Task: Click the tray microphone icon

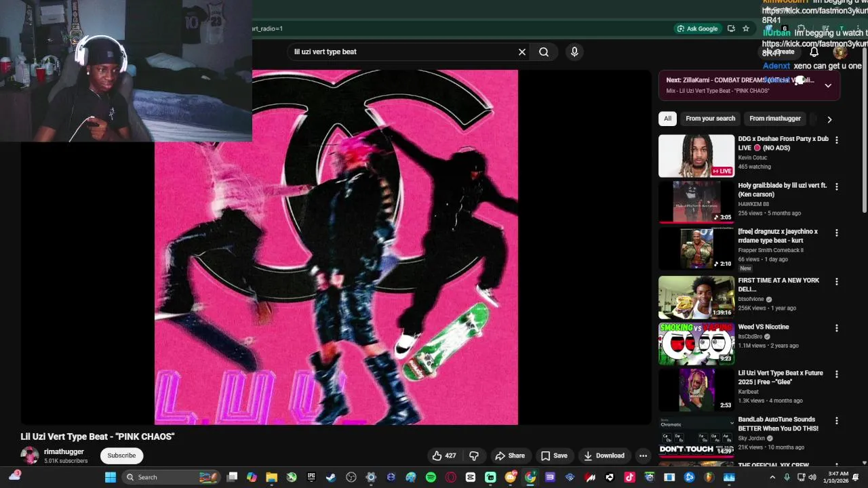Action: 787,477
